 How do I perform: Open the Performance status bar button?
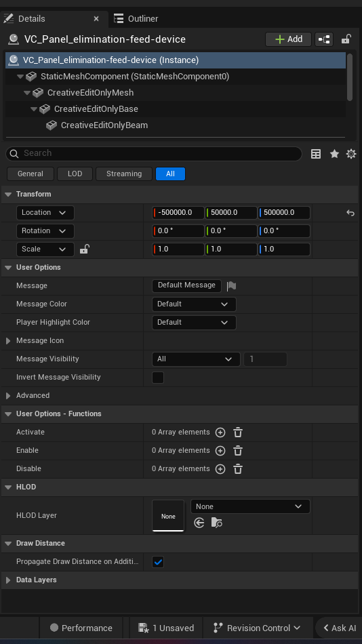coord(81,628)
